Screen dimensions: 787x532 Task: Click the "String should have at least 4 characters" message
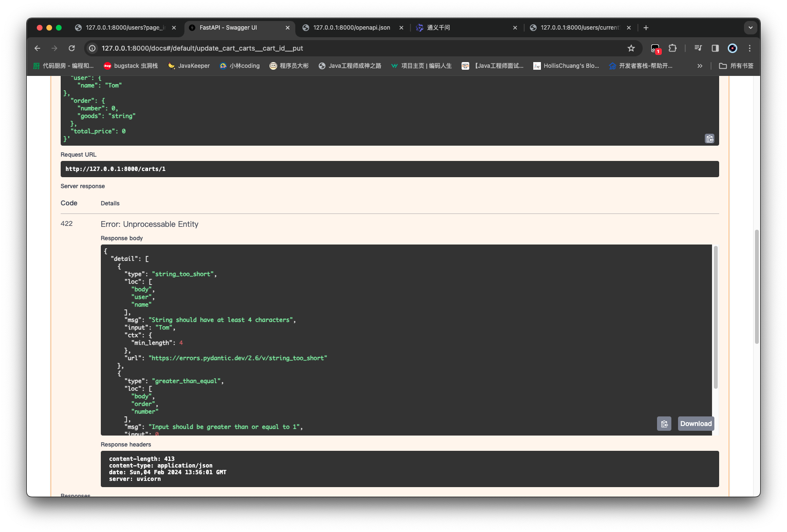click(221, 320)
